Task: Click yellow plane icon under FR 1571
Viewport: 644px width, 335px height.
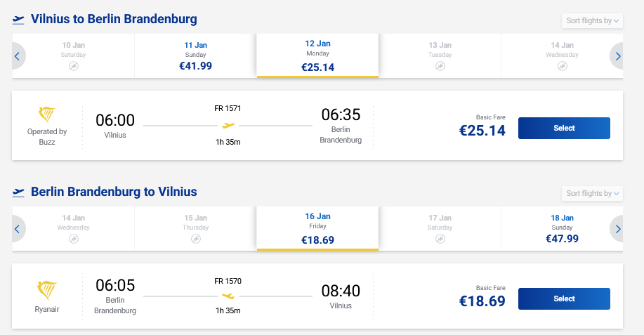Action: pos(228,126)
